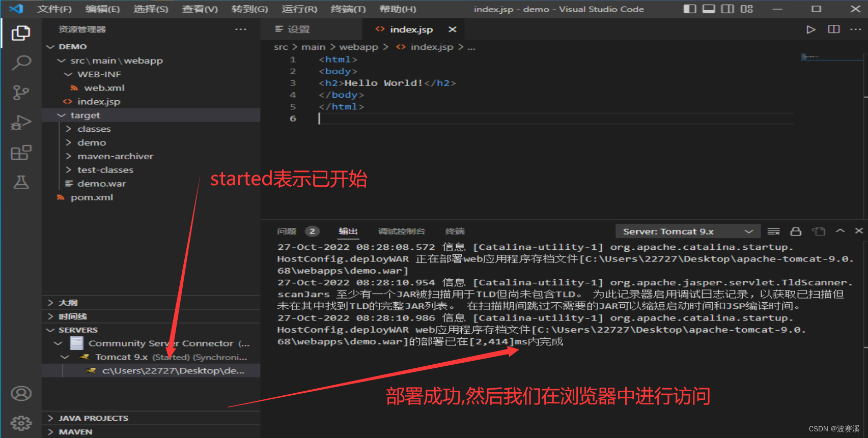
Task: Click the main breadcrumb segment
Action: (x=313, y=47)
